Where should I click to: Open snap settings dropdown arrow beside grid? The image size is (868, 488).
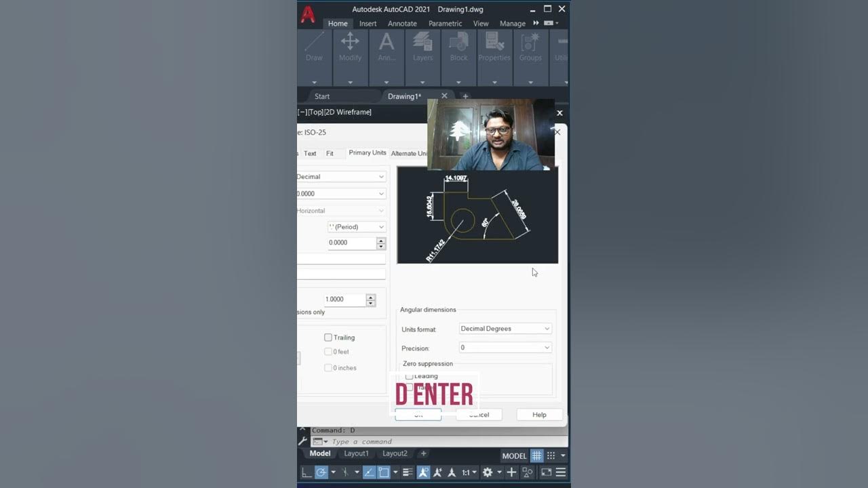pos(563,455)
